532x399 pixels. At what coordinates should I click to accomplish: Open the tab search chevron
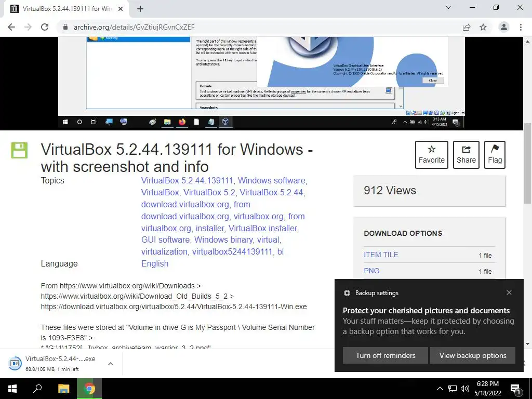[448, 7]
